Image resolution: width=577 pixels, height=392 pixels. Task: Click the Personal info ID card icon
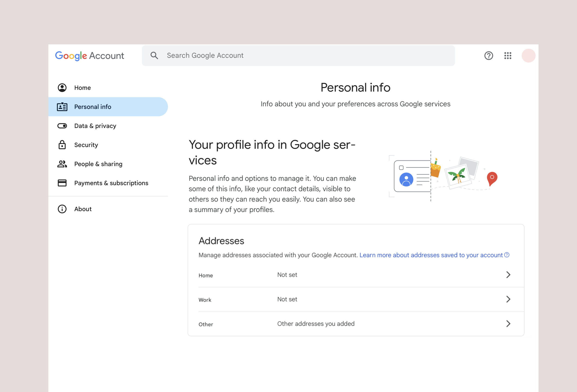(62, 107)
